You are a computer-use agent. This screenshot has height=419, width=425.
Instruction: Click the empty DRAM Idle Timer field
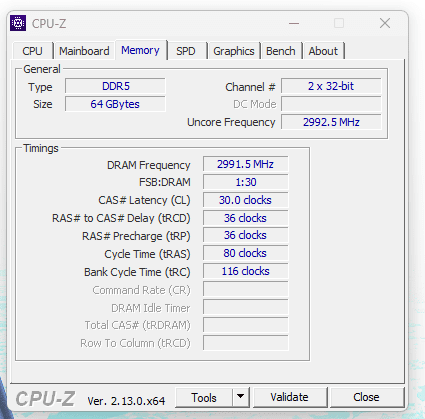(x=246, y=307)
